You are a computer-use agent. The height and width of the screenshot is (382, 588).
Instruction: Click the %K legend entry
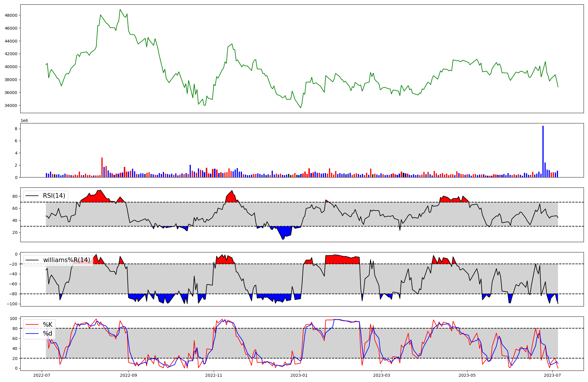pyautogui.click(x=48, y=324)
